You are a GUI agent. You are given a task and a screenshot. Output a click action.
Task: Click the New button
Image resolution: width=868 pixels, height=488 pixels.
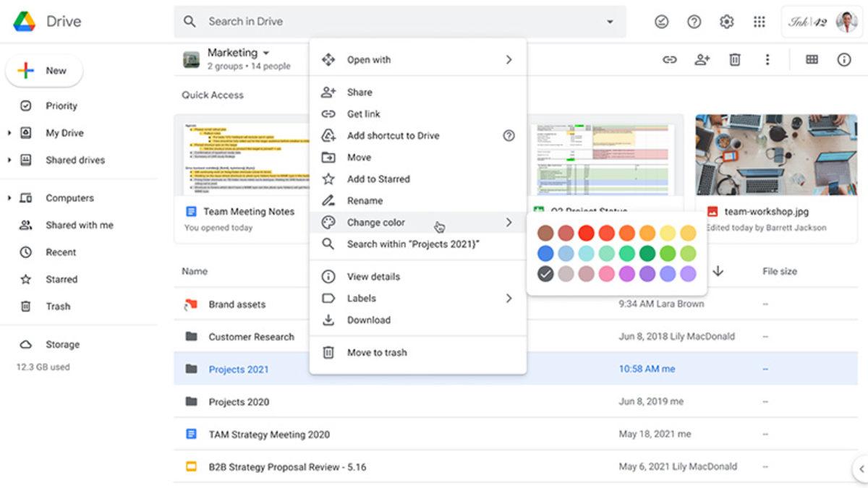pyautogui.click(x=44, y=70)
